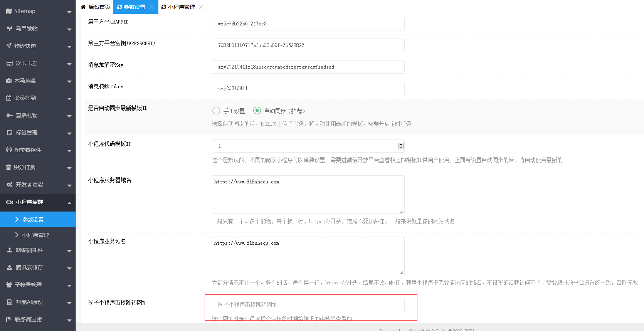Click the 小程序业务域名 text area
Image resolution: width=644 pixels, height=331 pixels.
[x=308, y=256]
